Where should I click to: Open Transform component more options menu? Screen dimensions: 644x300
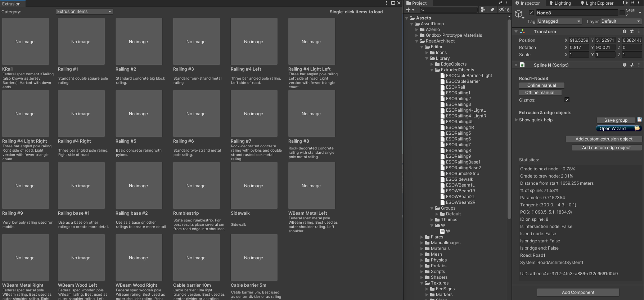(x=639, y=32)
